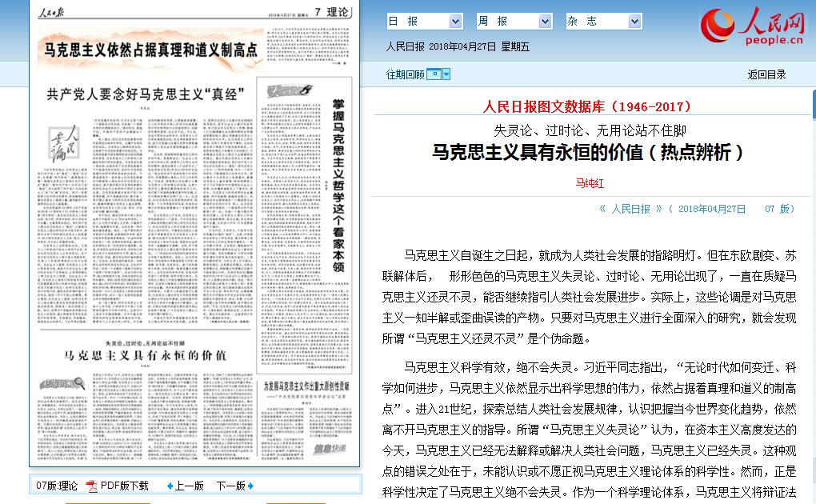Screen dimensions: 816x504
Task: Expand the 日报 dropdown list
Action: (x=455, y=22)
